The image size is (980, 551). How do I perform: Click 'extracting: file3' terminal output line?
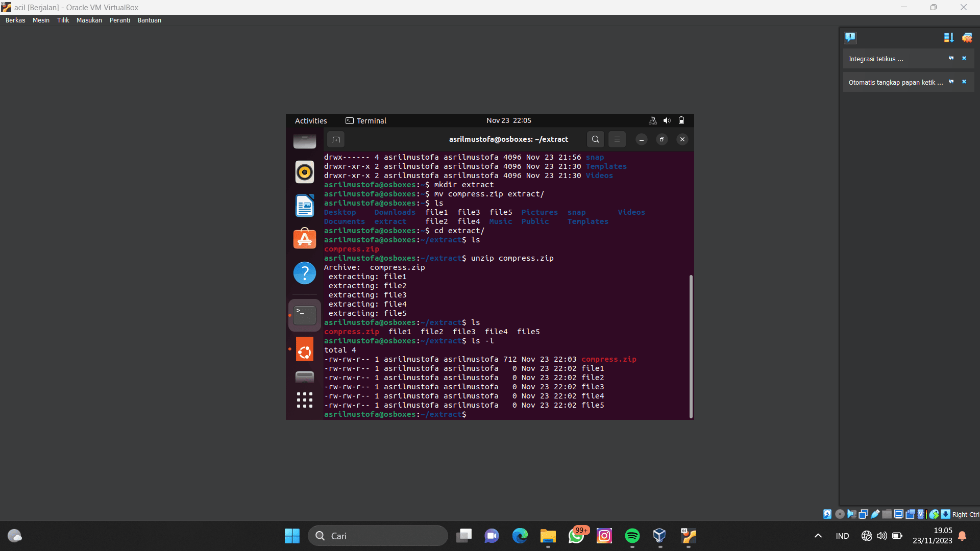pyautogui.click(x=367, y=295)
